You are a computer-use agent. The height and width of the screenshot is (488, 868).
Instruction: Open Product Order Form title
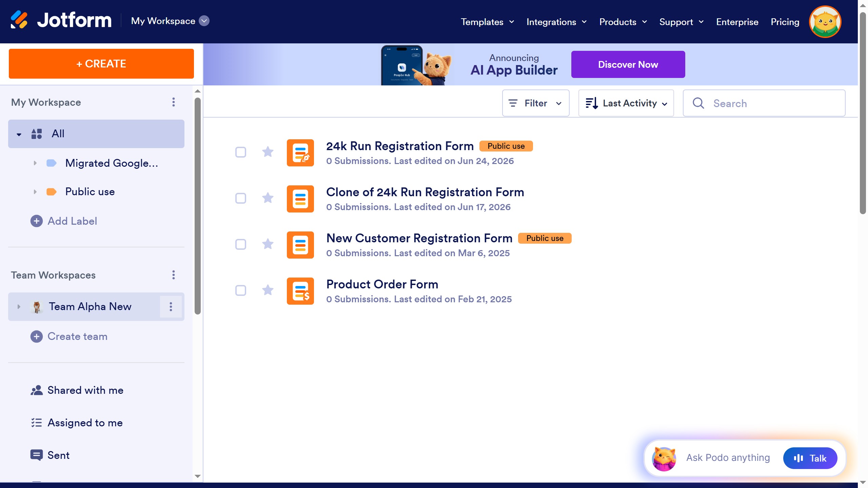[382, 284]
